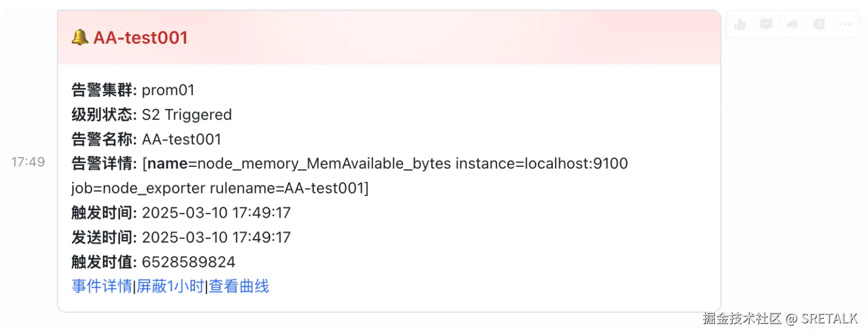
Task: Click the bell icon in alert header
Action: pyautogui.click(x=80, y=38)
